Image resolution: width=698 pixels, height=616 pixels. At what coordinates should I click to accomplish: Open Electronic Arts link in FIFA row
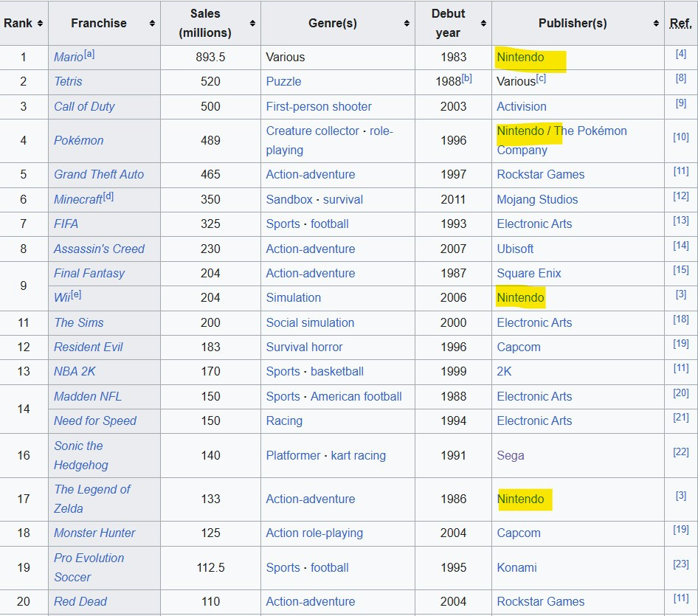pos(534,224)
